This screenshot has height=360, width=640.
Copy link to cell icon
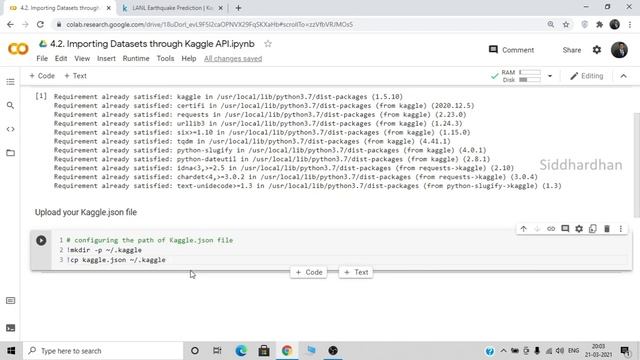click(x=551, y=229)
